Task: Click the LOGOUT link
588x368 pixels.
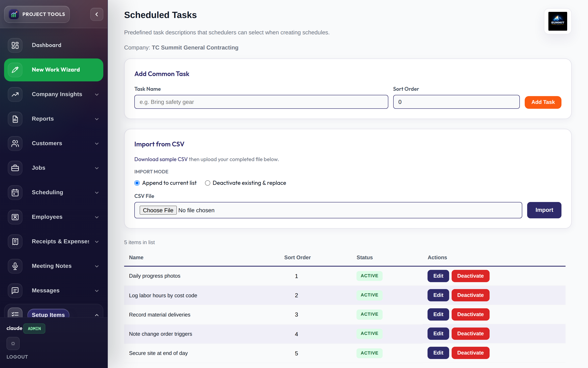Action: point(17,357)
